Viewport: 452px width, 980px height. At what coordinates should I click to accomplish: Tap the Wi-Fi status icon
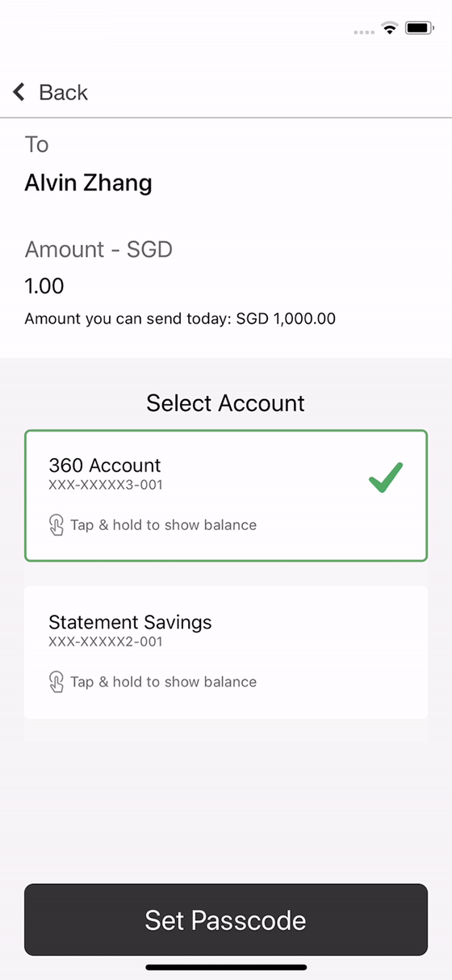click(390, 29)
